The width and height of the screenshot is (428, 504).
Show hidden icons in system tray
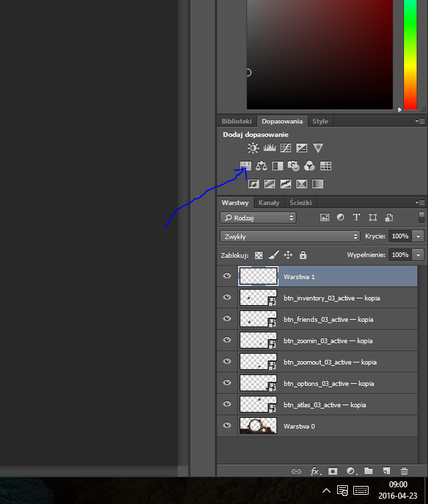(327, 491)
